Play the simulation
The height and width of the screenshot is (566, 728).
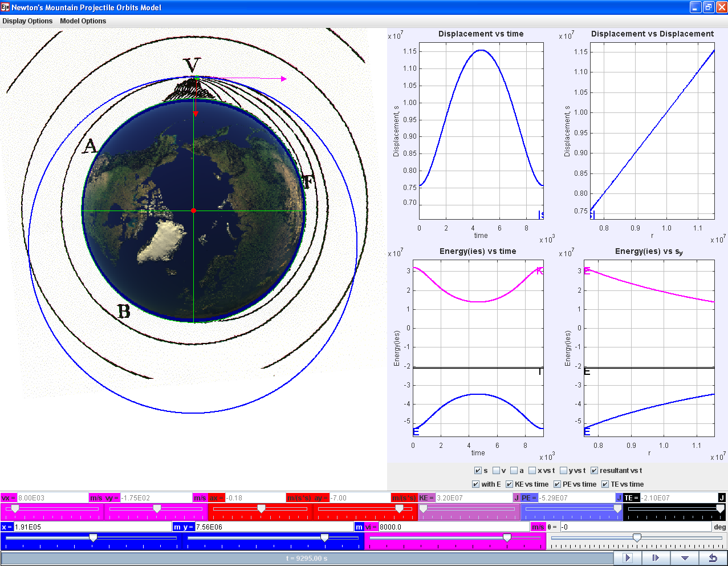pos(628,557)
